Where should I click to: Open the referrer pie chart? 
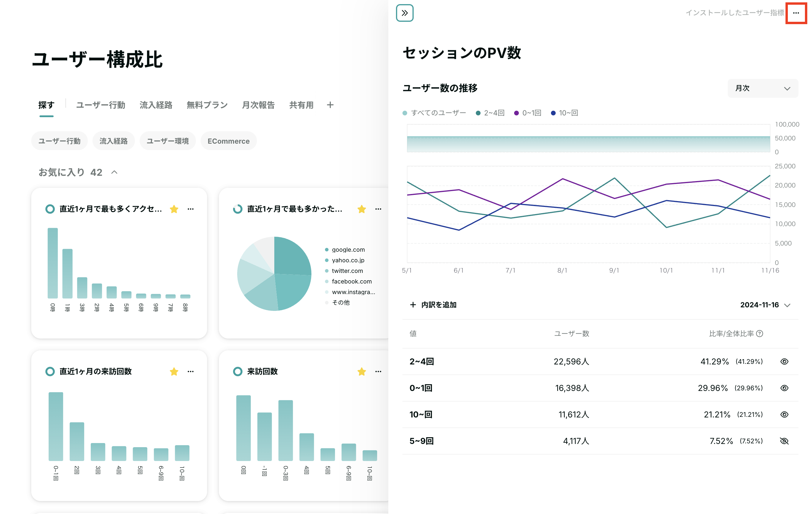(274, 273)
